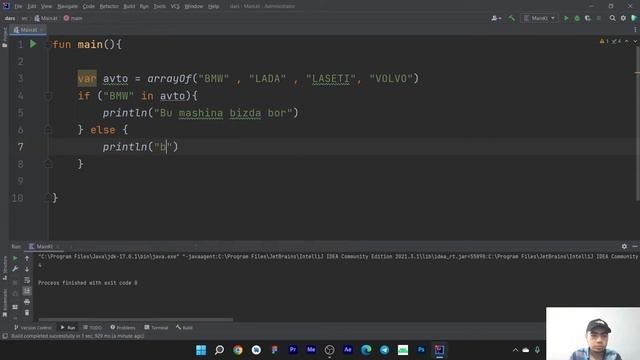This screenshot has height=360, width=640.
Task: Open the VCS menu
Action: tap(175, 7)
